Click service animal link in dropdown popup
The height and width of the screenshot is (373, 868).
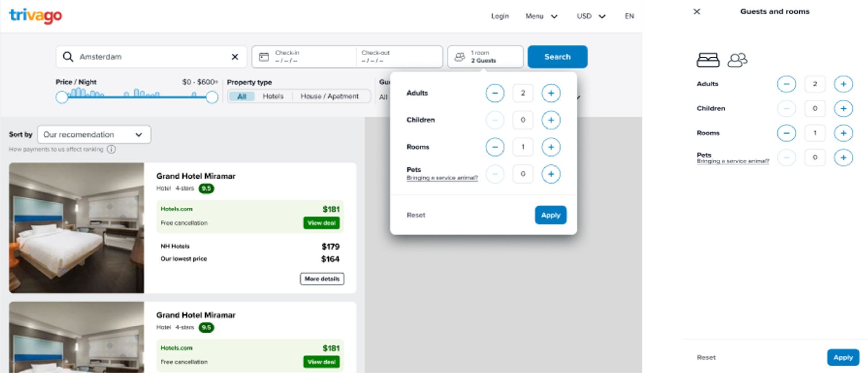(442, 178)
